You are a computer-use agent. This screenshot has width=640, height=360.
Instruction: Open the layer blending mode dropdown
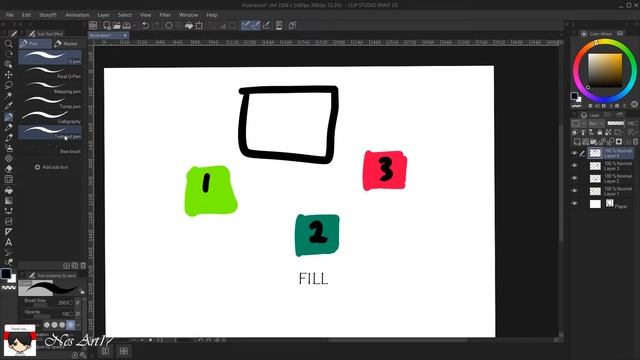click(596, 123)
